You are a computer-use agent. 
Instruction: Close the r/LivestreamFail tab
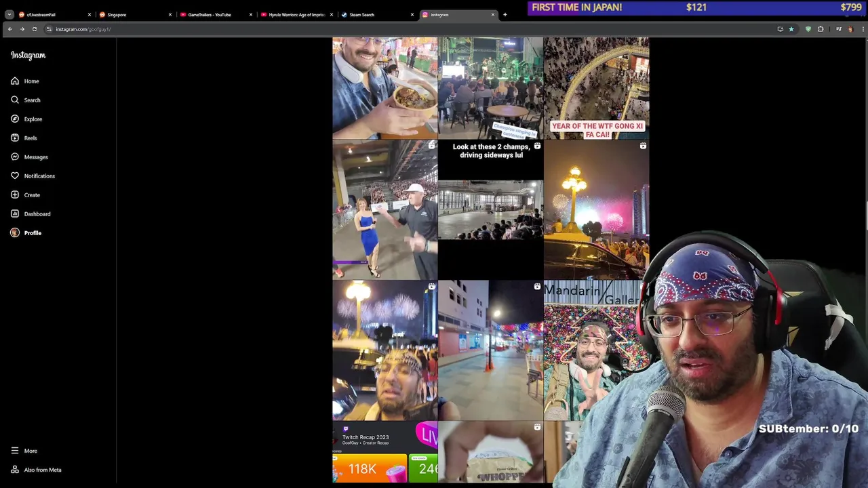(89, 14)
